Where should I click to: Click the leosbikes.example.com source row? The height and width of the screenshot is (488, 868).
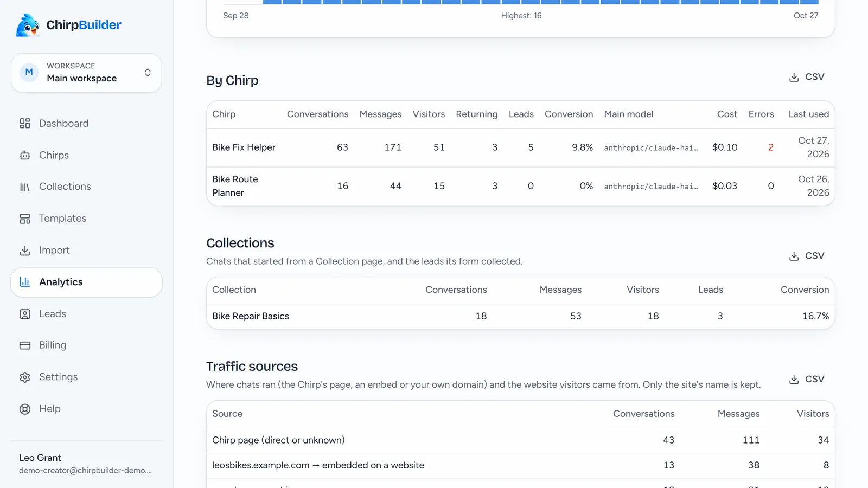tap(520, 465)
